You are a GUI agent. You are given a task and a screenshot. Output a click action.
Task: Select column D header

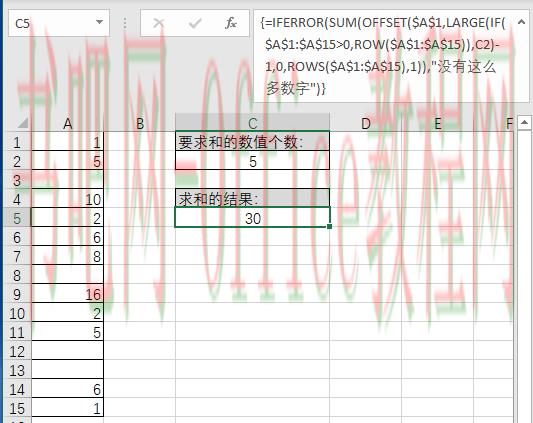pyautogui.click(x=365, y=123)
